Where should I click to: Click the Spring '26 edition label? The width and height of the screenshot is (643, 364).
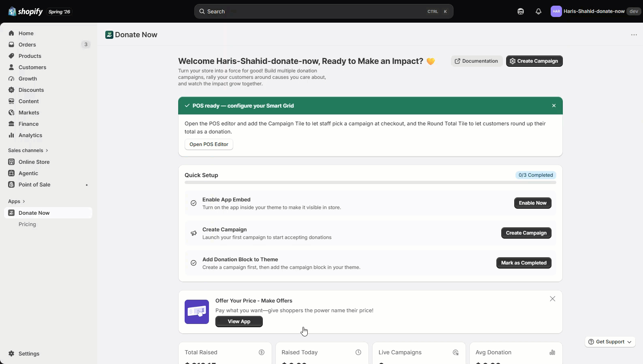coord(59,12)
